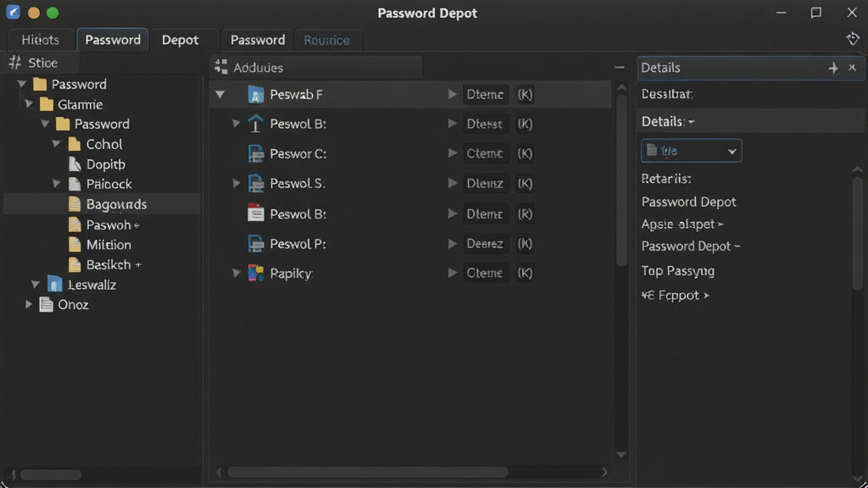The height and width of the screenshot is (488, 868).
Task: Expand the Onoz tree node
Action: tap(28, 304)
